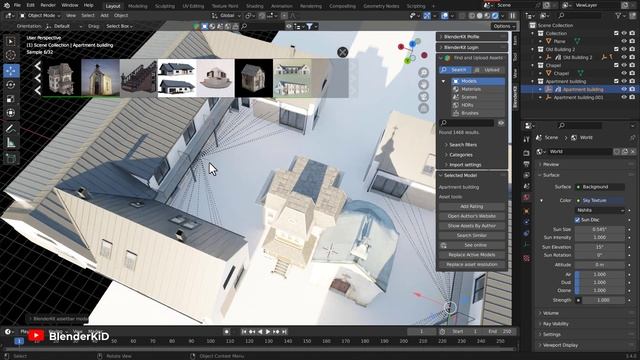Click the pan view hand gizmo
Image resolution: width=640 pixels, height=360 pixels.
point(424,84)
